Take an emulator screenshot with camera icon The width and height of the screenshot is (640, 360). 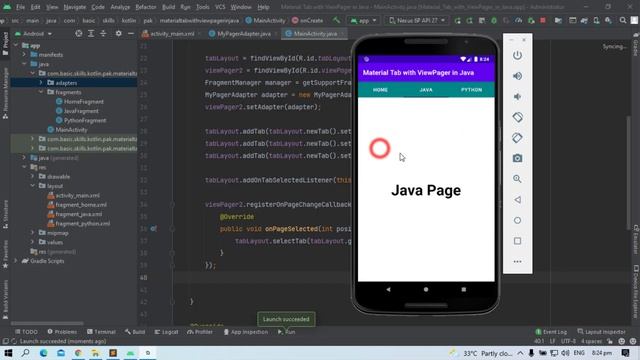pos(517,158)
